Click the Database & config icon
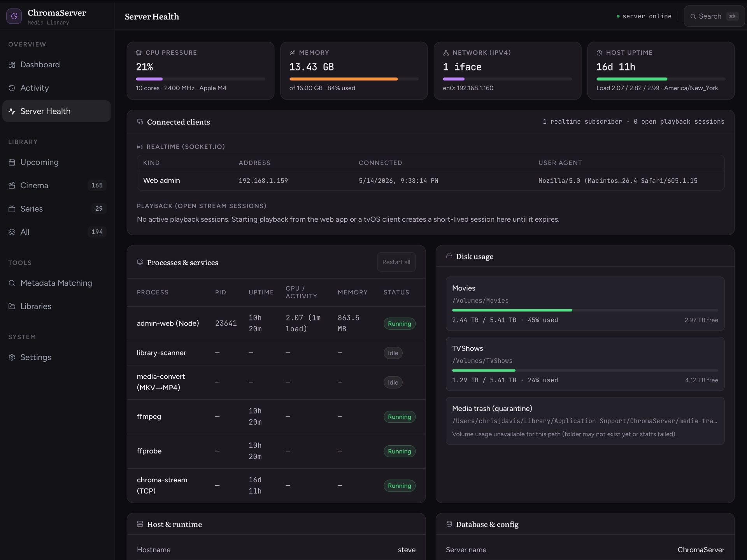 [449, 524]
